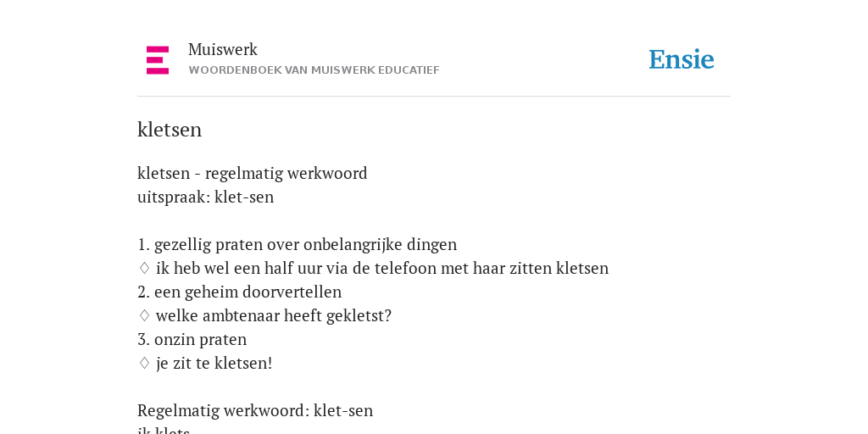Click the kletsen heading

pos(170,130)
